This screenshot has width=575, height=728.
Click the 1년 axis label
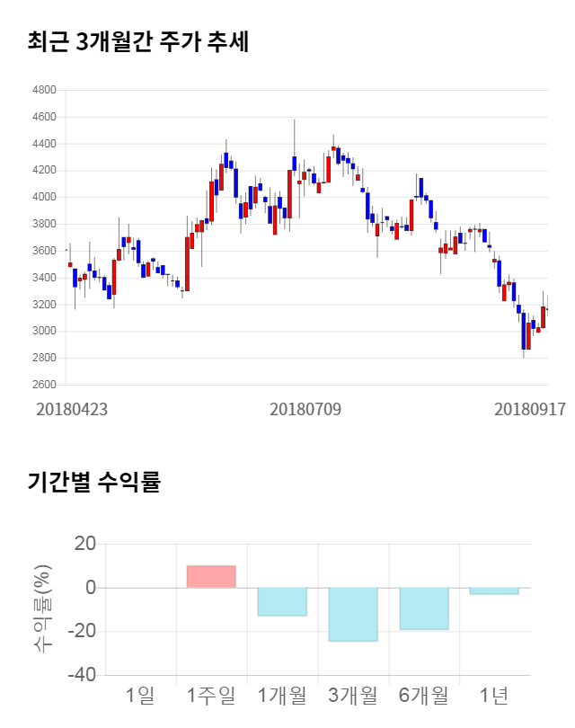click(494, 695)
